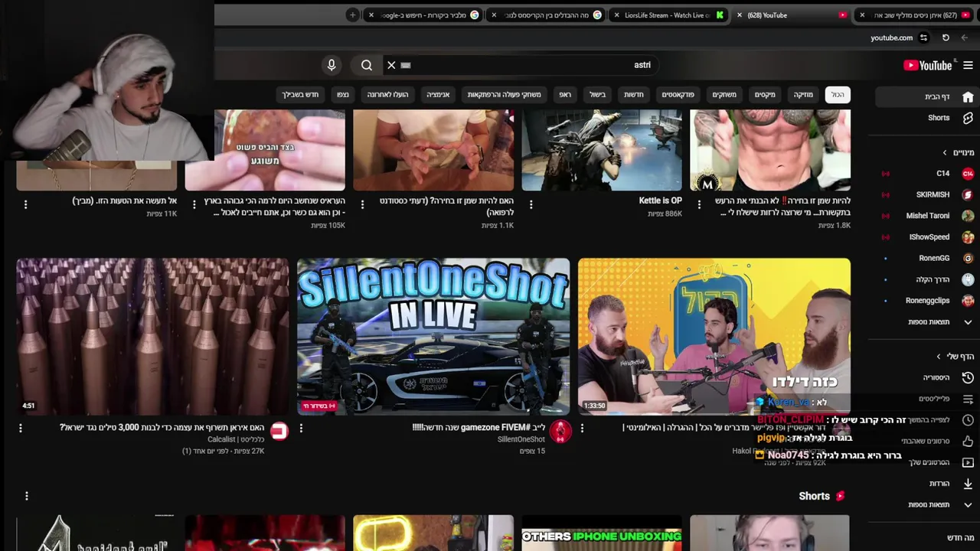Screen dimensions: 980x551
Task: Open options for אל תעשה את הטעות video
Action: click(x=25, y=204)
